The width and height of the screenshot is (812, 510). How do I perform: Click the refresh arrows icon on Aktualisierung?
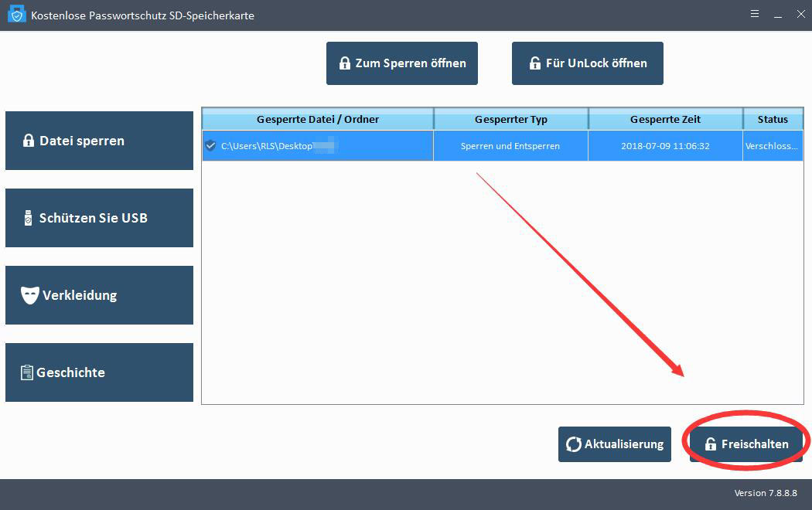(x=574, y=444)
